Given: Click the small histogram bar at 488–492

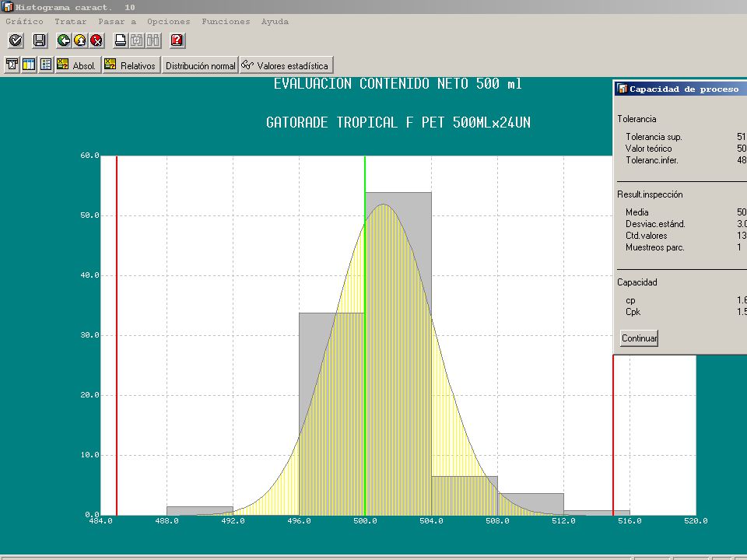Looking at the screenshot, I should coord(200,510).
